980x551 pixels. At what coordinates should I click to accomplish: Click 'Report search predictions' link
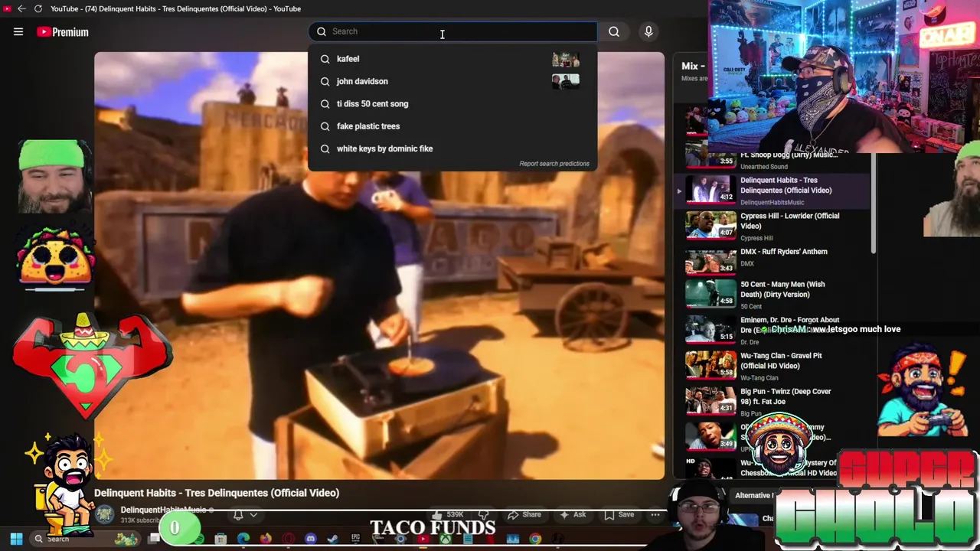[554, 163]
